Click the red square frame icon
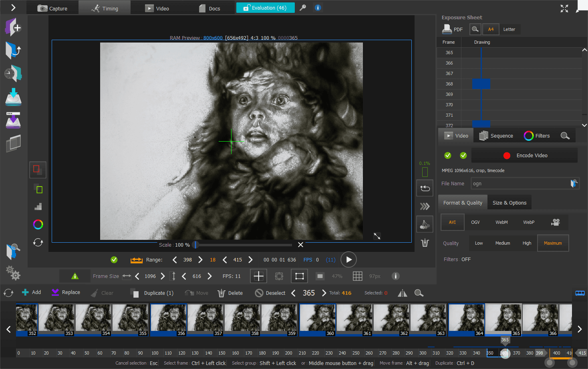Image resolution: width=588 pixels, height=369 pixels. click(x=37, y=170)
